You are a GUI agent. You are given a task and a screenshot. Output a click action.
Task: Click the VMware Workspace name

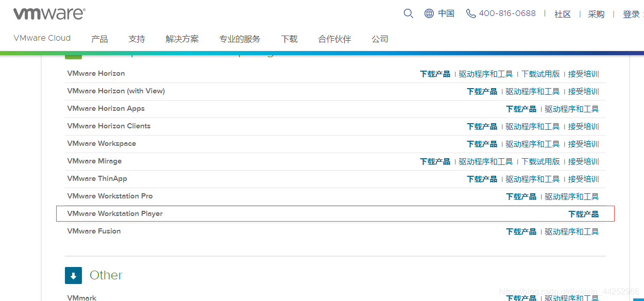tap(101, 143)
